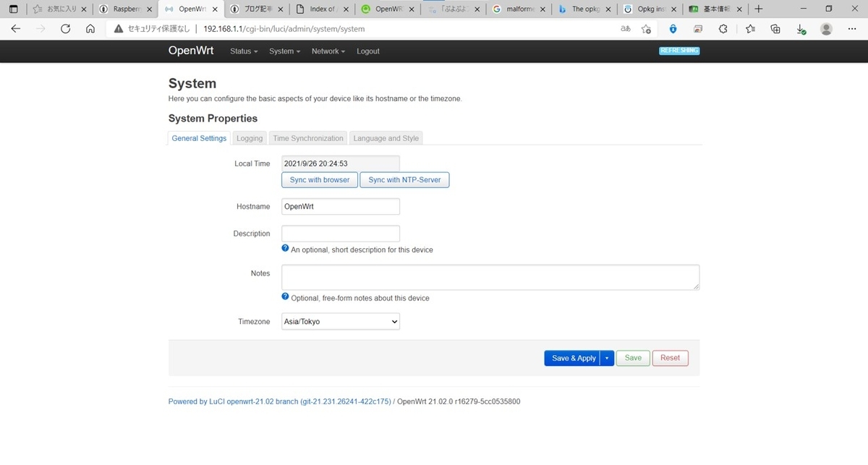This screenshot has width=868, height=465.
Task: Open the Time Synchronization tab
Action: pyautogui.click(x=308, y=138)
